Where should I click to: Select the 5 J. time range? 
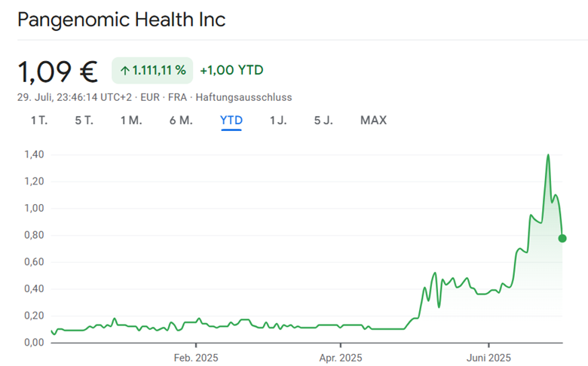pyautogui.click(x=323, y=120)
